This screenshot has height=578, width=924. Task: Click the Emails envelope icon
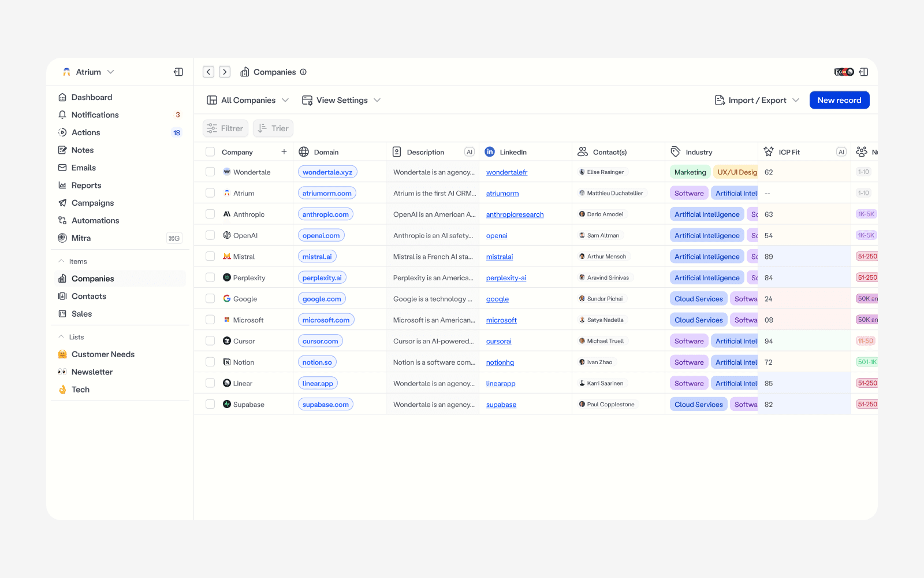tap(62, 168)
